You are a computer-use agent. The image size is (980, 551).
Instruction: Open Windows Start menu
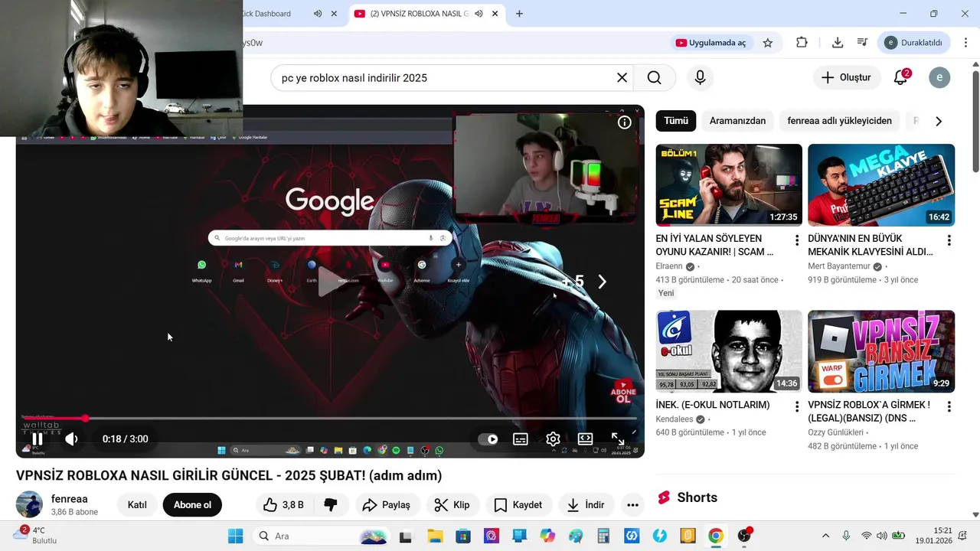(x=235, y=536)
